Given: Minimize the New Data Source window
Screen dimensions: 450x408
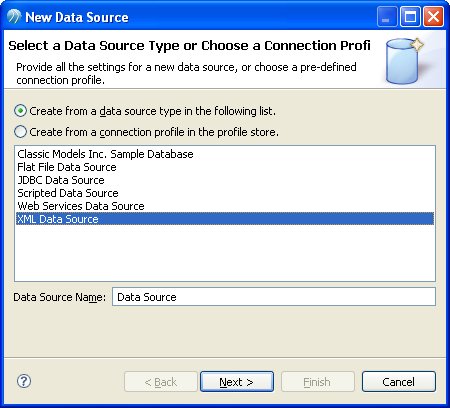Looking at the screenshot, I should 387,17.
